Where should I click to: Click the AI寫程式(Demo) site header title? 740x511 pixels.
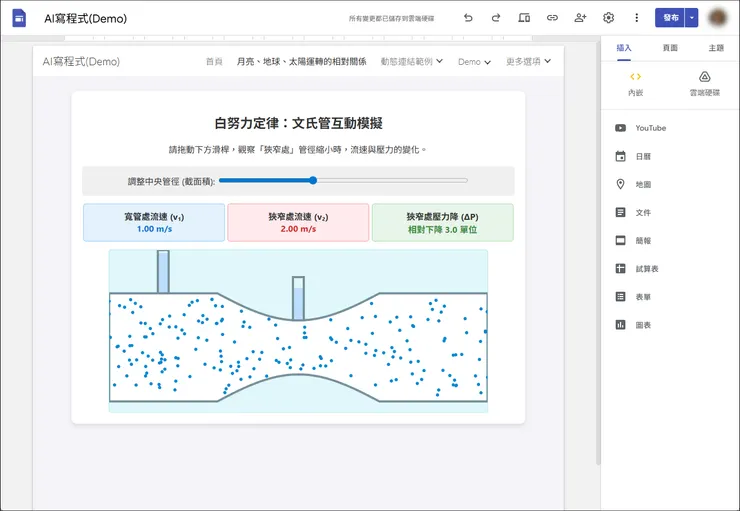pos(81,61)
